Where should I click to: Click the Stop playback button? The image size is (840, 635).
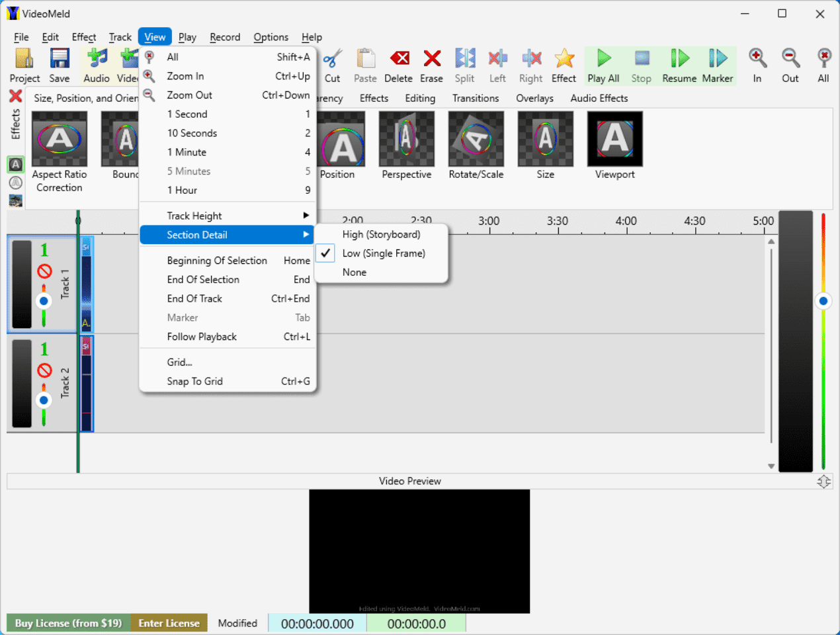641,65
